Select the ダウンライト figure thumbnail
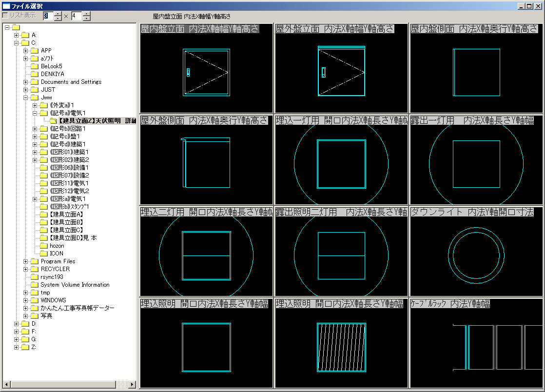The height and width of the screenshot is (392, 545). [x=476, y=252]
